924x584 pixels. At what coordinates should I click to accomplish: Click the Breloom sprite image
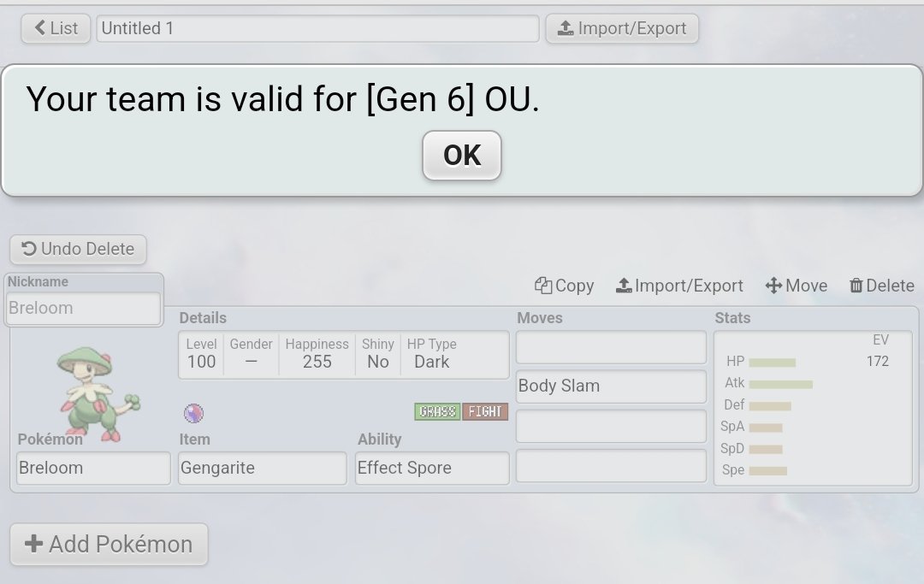97,392
